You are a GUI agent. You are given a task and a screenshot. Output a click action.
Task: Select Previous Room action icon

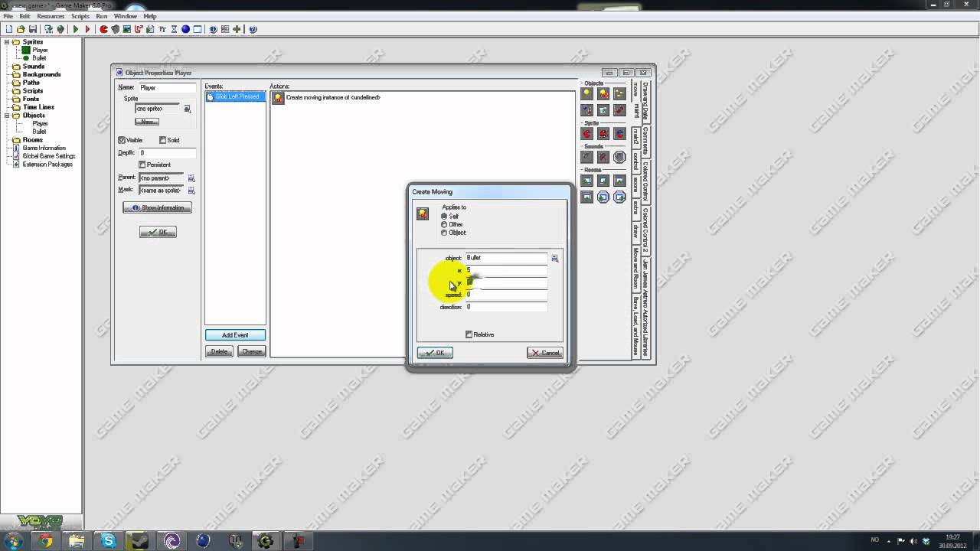click(x=587, y=181)
